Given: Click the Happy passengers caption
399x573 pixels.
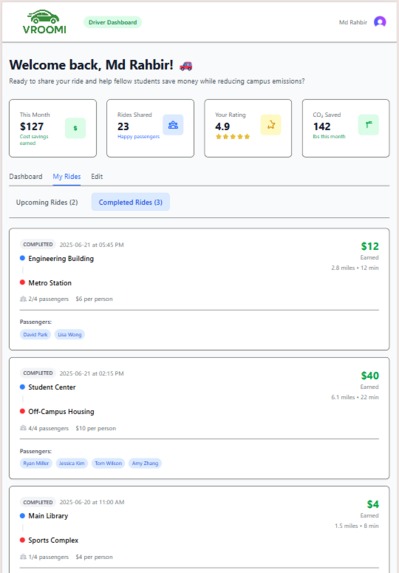Looking at the screenshot, I should coord(138,136).
